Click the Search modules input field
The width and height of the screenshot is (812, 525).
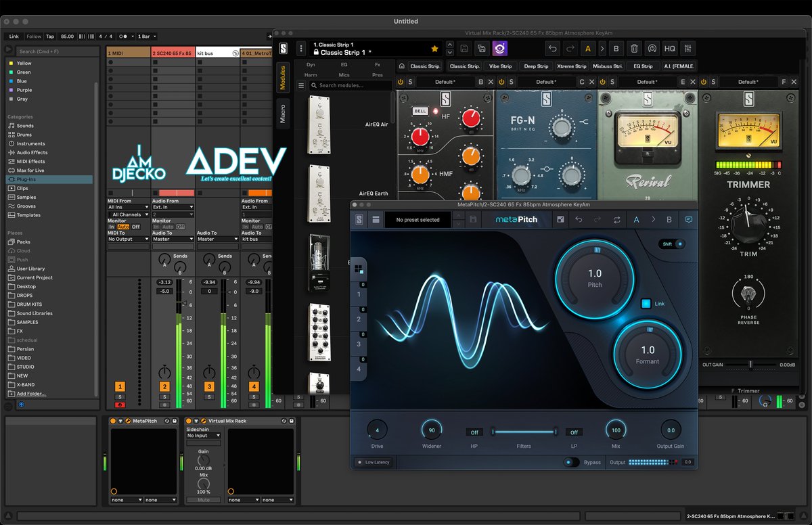351,85
